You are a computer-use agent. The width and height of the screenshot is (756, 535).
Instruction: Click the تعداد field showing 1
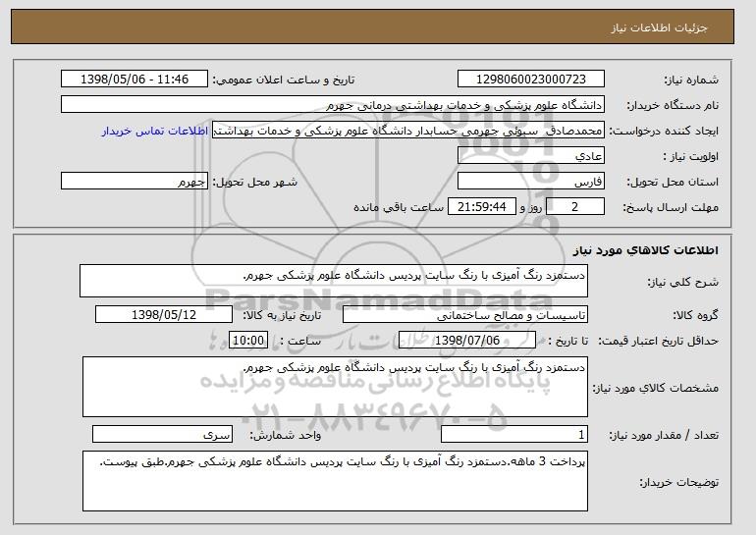[514, 434]
